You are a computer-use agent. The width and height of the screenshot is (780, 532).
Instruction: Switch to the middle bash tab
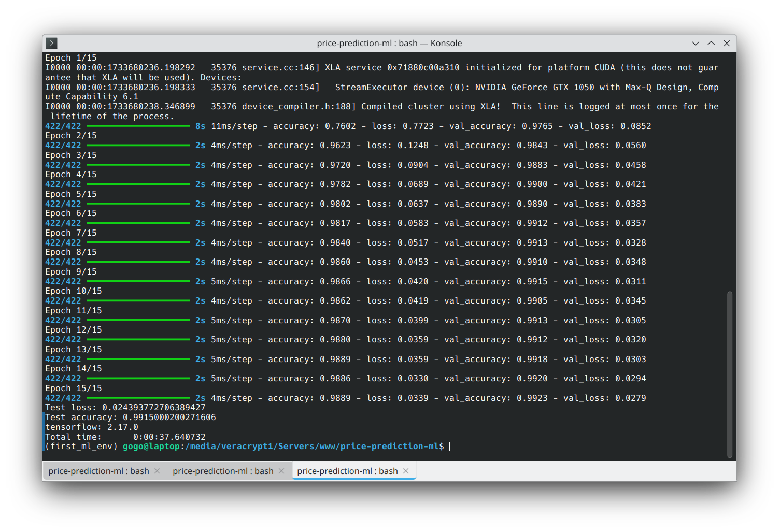[x=223, y=471]
